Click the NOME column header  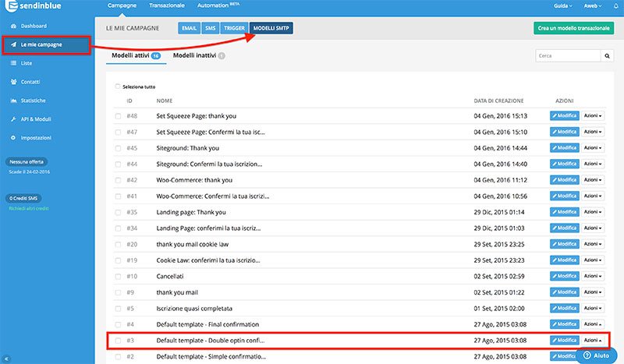pyautogui.click(x=165, y=101)
